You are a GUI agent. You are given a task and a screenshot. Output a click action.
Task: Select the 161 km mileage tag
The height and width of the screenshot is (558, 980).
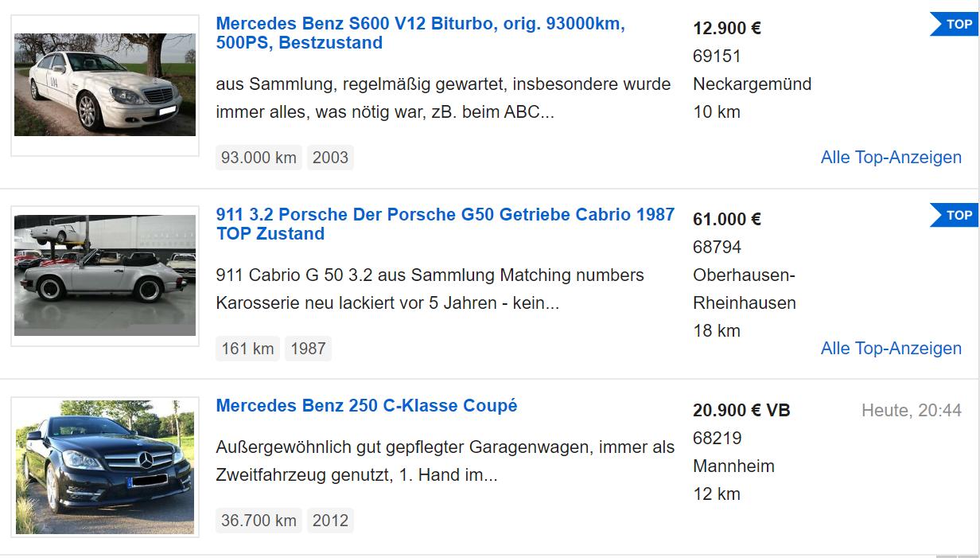247,349
